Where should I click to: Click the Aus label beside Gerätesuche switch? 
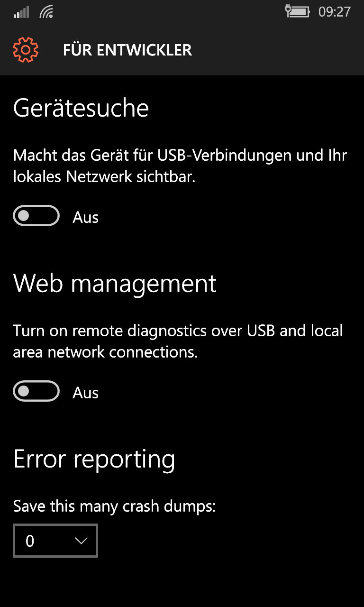[86, 217]
